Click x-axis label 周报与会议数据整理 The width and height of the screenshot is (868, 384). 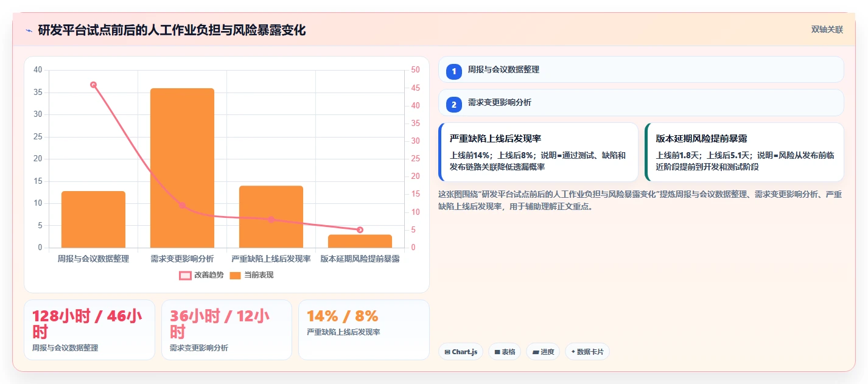(x=93, y=259)
